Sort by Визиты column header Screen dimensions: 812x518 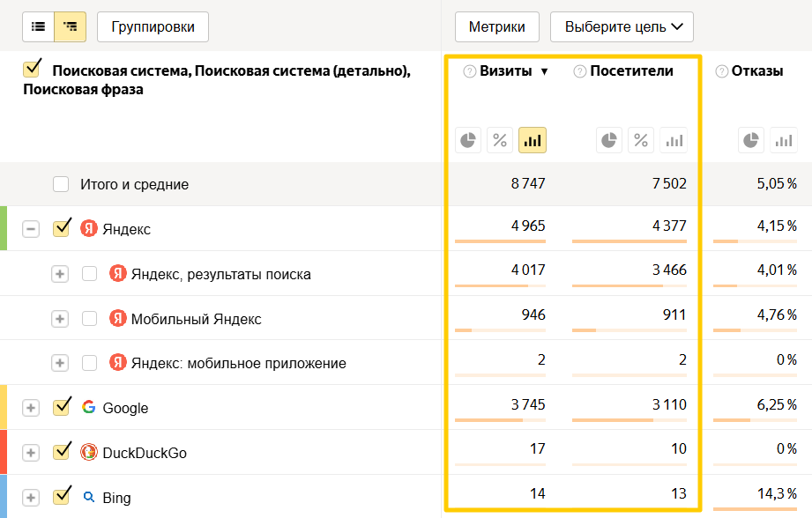pos(505,71)
